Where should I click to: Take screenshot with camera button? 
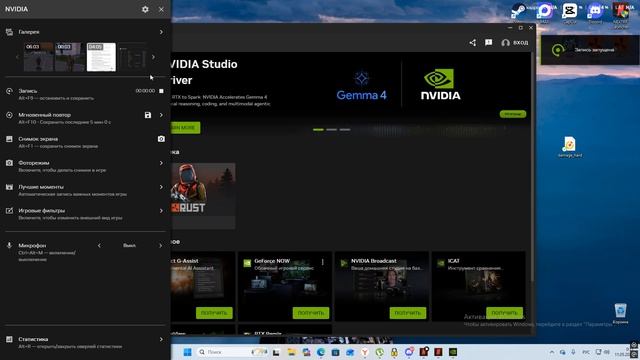pyautogui.click(x=161, y=139)
